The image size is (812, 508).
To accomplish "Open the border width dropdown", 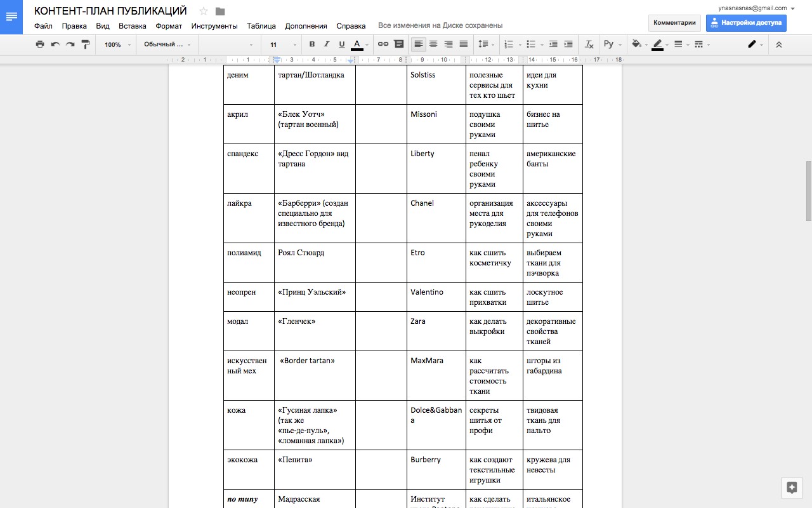I will 681,44.
